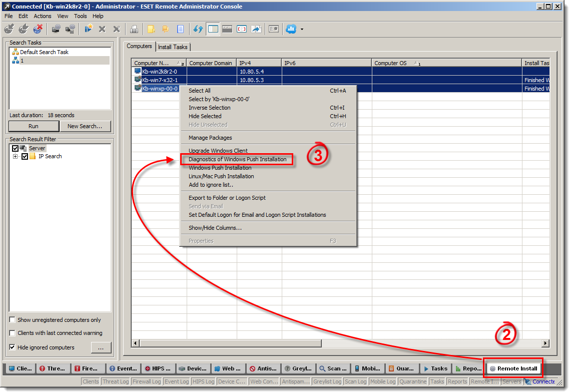The image size is (569, 392).
Task: Click the blue document page toolbar icon
Action: (180, 29)
